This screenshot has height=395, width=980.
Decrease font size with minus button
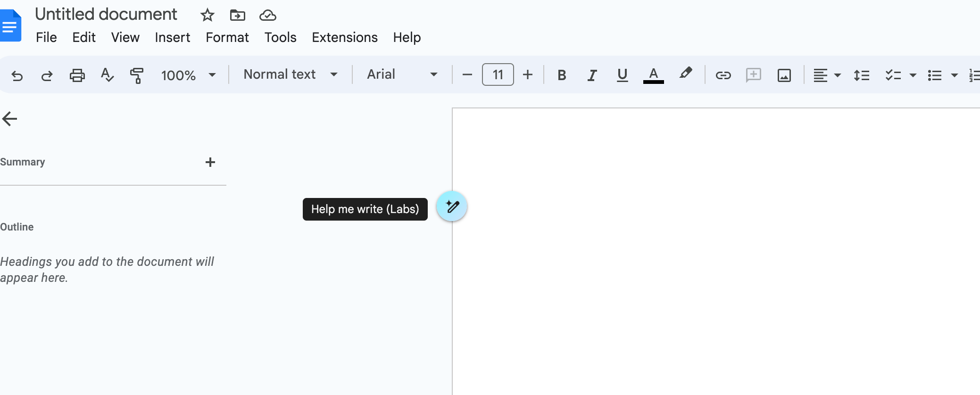[467, 74]
